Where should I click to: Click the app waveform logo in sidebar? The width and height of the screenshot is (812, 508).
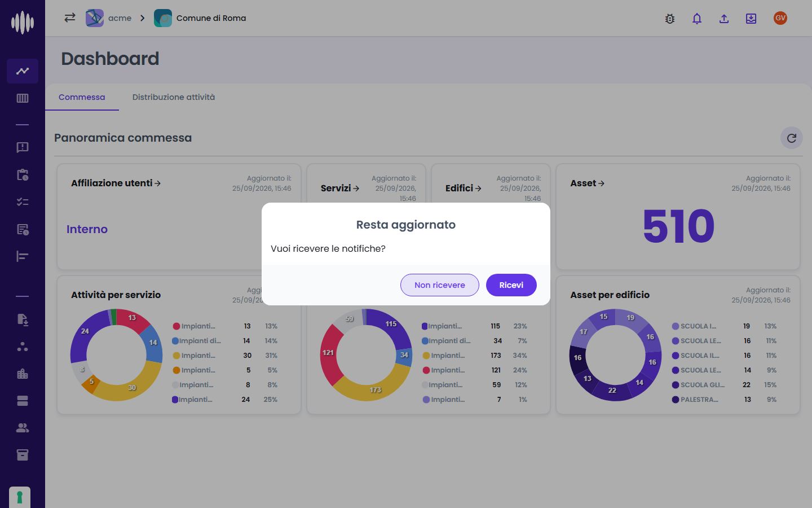click(x=23, y=23)
